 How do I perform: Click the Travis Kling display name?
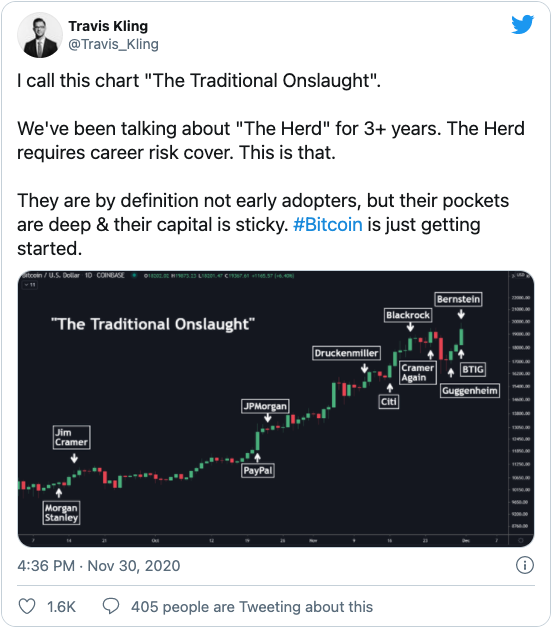tap(108, 26)
